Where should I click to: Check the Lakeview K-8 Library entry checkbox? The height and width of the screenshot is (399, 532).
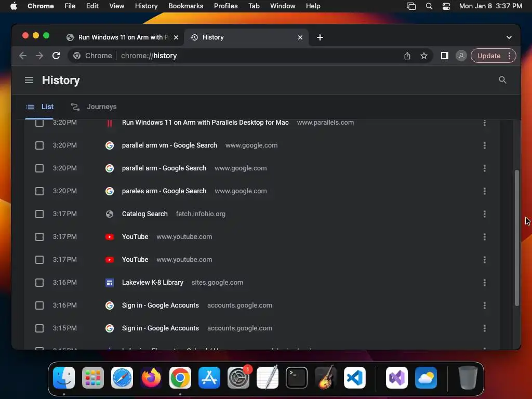[39, 283]
